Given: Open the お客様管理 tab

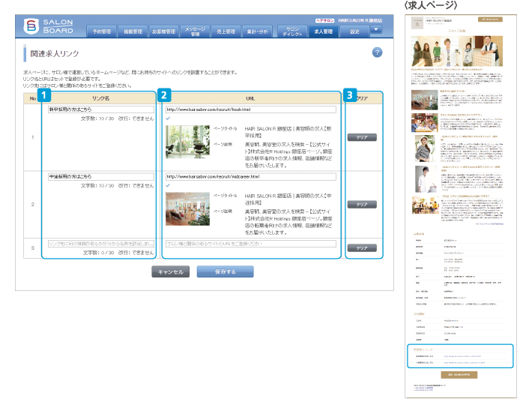Looking at the screenshot, I should click(163, 31).
